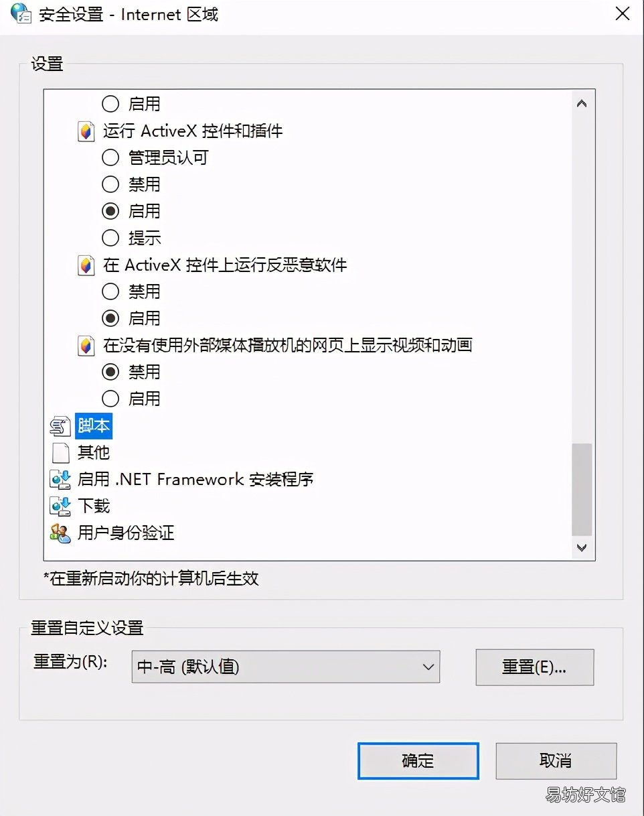Click the scroll up arrow of settings list

click(x=581, y=104)
